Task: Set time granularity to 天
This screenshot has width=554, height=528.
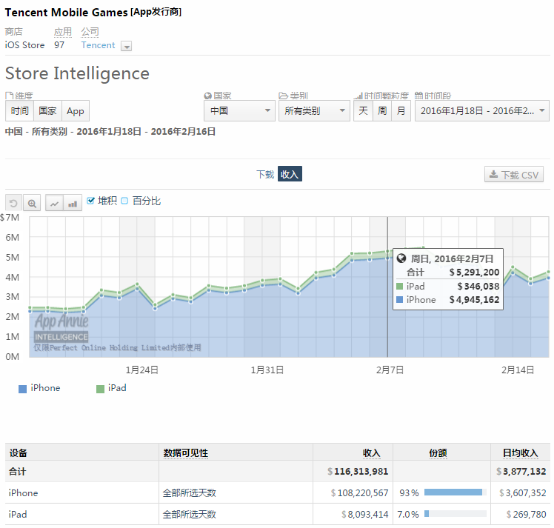Action: pos(363,111)
